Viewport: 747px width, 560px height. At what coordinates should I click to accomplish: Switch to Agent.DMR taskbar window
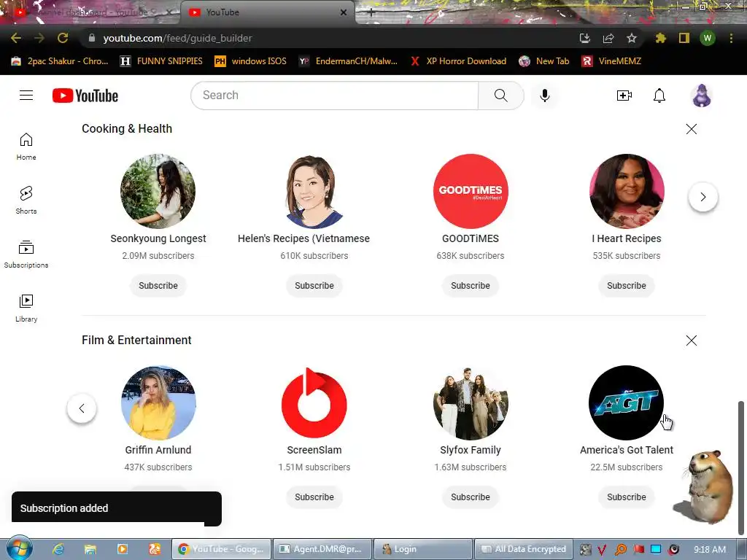click(322, 549)
